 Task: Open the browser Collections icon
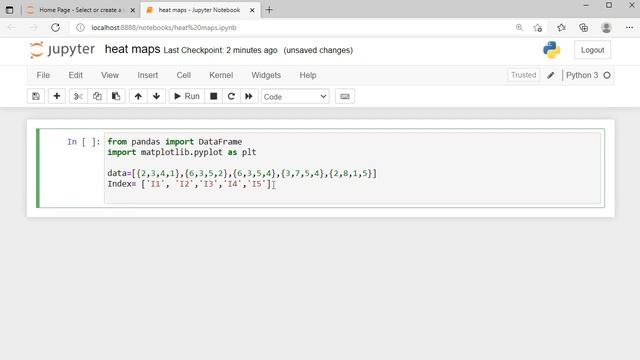coord(584,28)
